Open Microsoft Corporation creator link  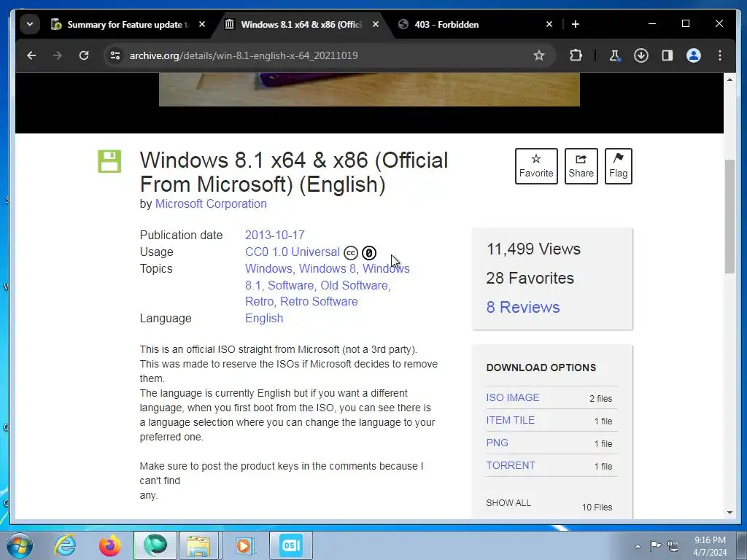tap(211, 204)
